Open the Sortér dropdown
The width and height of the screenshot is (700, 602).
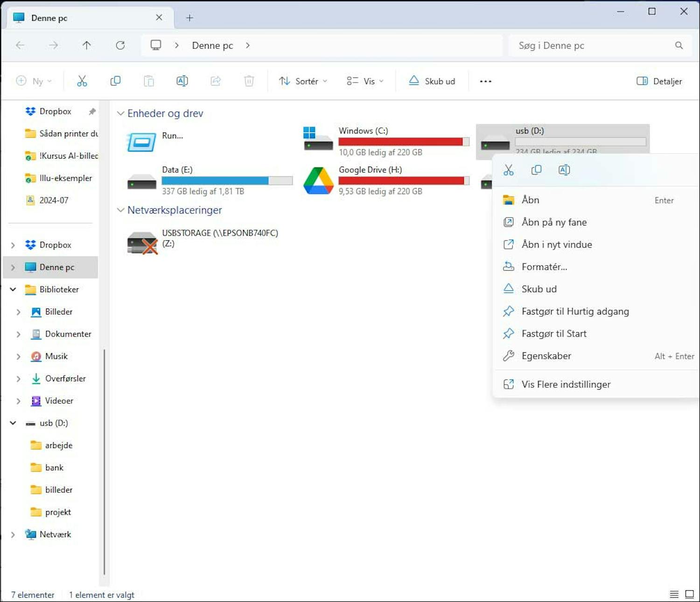tap(302, 81)
